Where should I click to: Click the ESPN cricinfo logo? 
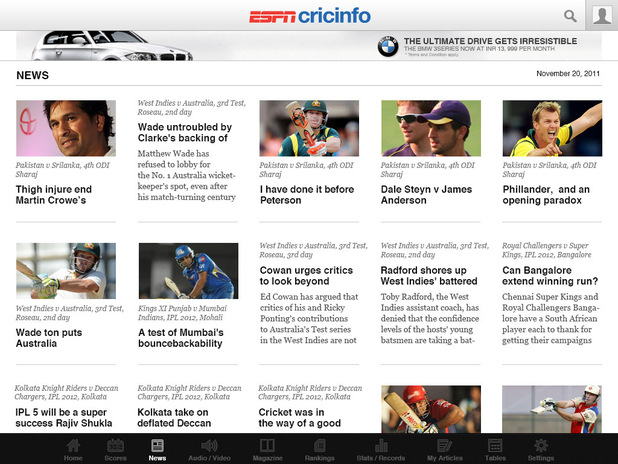pyautogui.click(x=310, y=16)
